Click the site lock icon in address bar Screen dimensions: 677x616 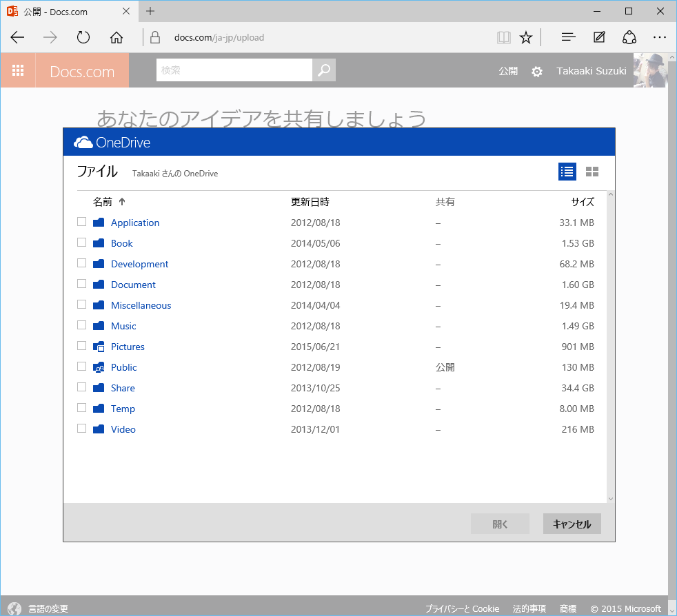(x=155, y=38)
